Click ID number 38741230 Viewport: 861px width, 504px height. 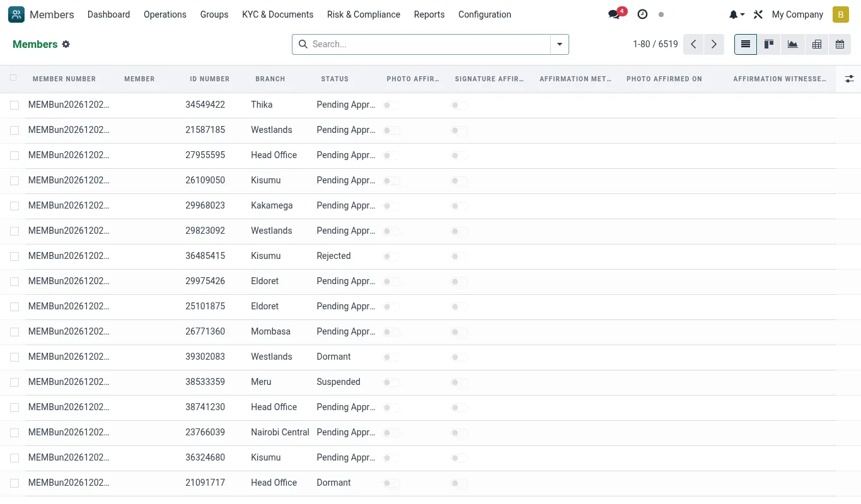coord(205,407)
